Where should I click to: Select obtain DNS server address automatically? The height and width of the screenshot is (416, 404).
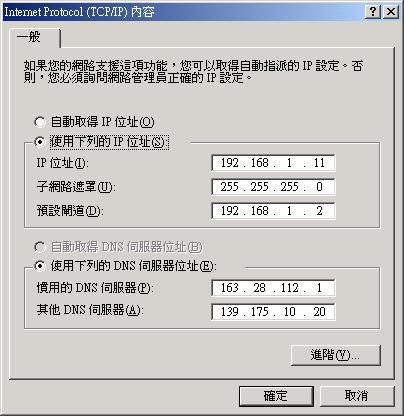tap(40, 247)
